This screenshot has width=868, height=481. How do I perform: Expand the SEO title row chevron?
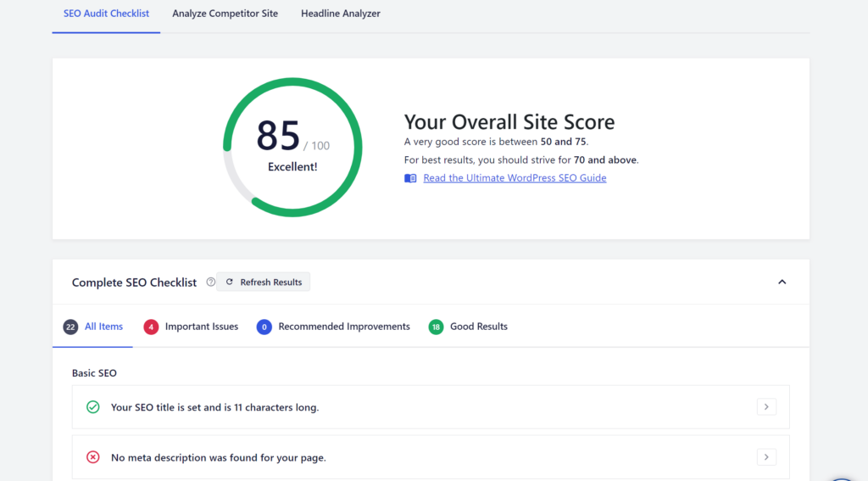(x=765, y=407)
